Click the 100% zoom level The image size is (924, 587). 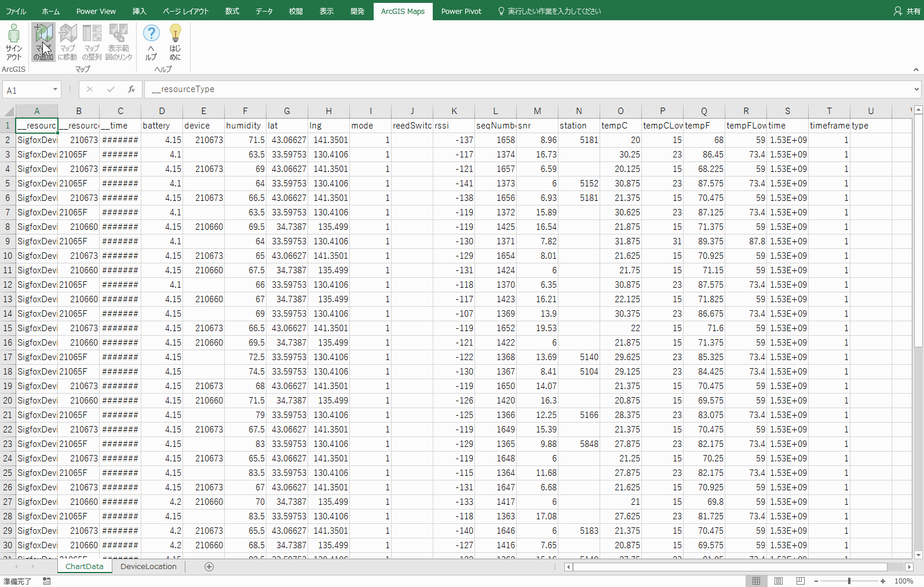pyautogui.click(x=904, y=581)
